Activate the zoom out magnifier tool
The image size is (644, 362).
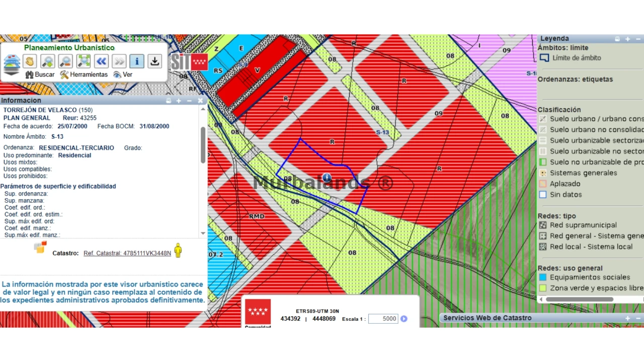click(x=65, y=61)
